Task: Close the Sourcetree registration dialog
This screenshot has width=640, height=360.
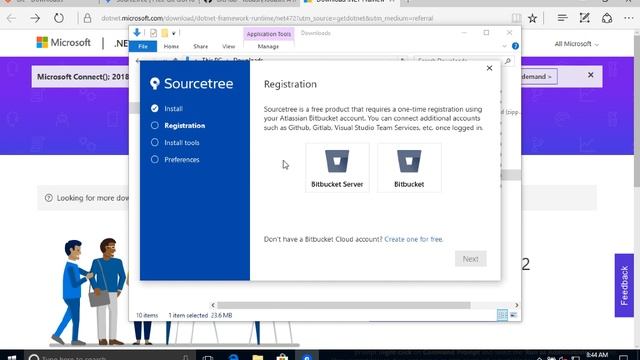Action: (x=489, y=68)
